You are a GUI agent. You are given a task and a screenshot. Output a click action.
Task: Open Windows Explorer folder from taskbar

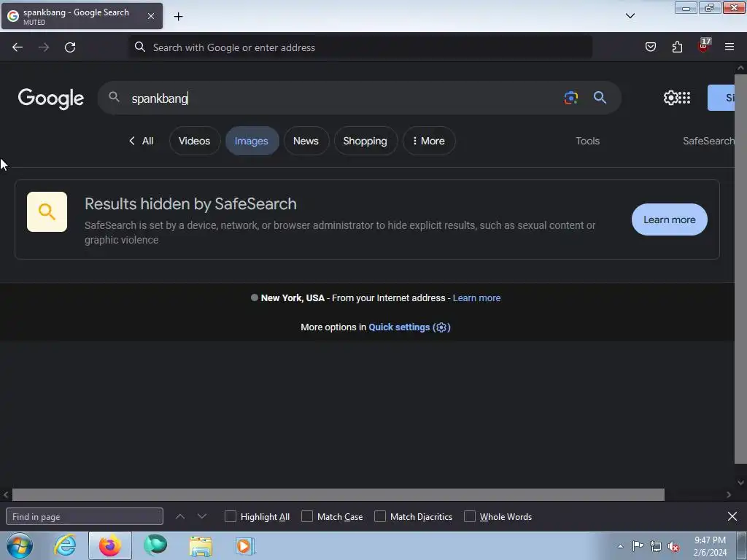point(201,545)
